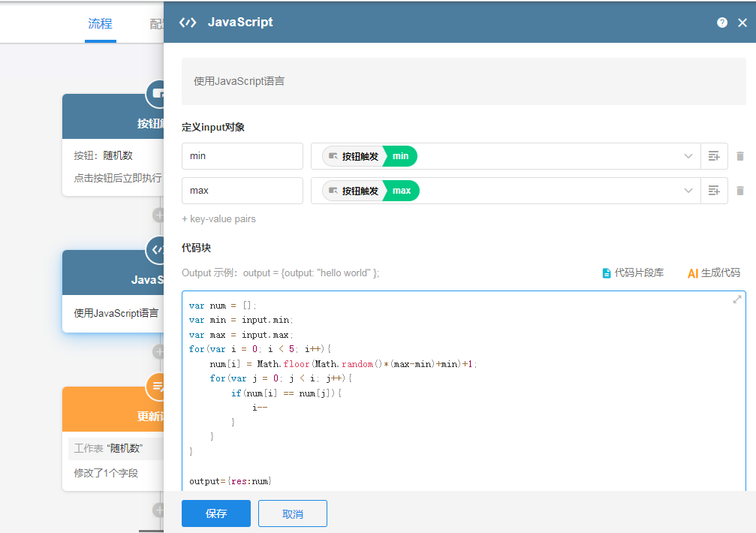
Task: Expand the max value dropdown
Action: pos(688,191)
